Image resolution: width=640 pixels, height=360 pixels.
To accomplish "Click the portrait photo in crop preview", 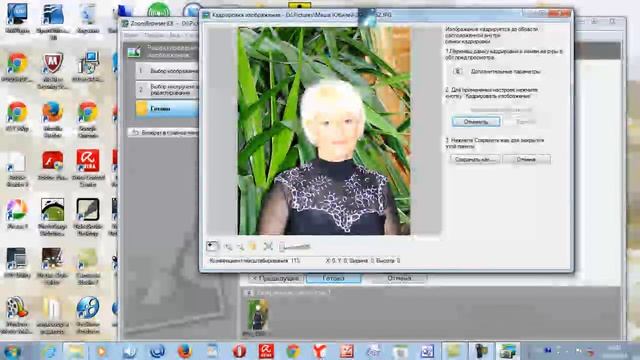I will 324,131.
